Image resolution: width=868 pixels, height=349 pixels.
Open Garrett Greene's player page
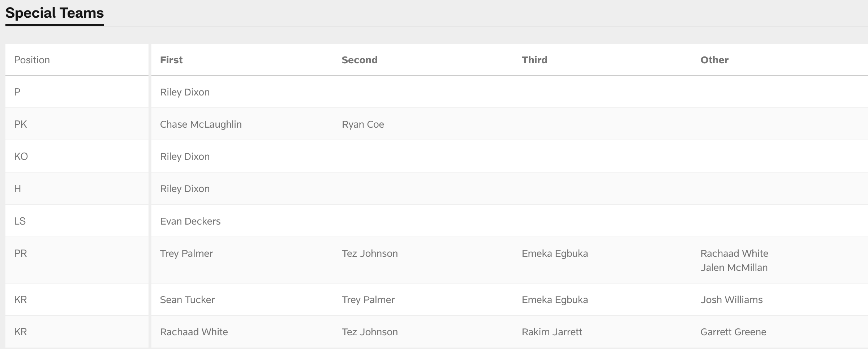[733, 332]
